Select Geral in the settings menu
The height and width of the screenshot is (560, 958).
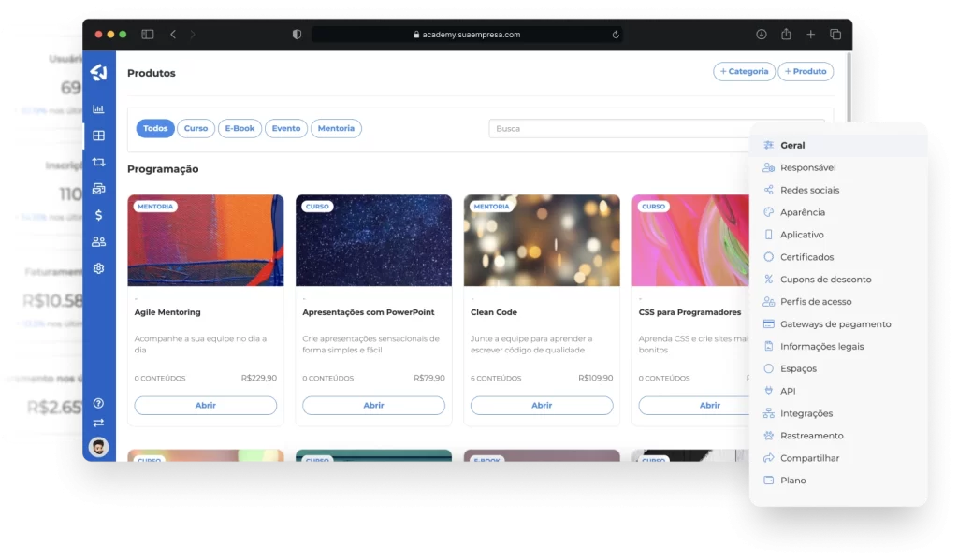click(x=838, y=145)
